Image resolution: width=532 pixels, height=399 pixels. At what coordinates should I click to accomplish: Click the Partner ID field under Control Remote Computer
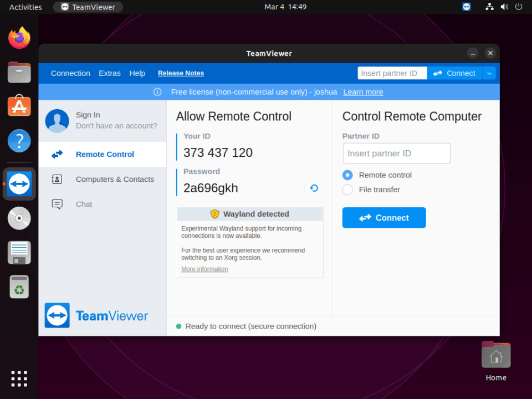pyautogui.click(x=396, y=154)
